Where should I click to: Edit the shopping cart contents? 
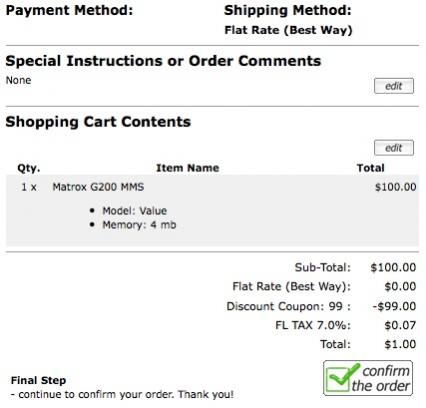tap(394, 148)
